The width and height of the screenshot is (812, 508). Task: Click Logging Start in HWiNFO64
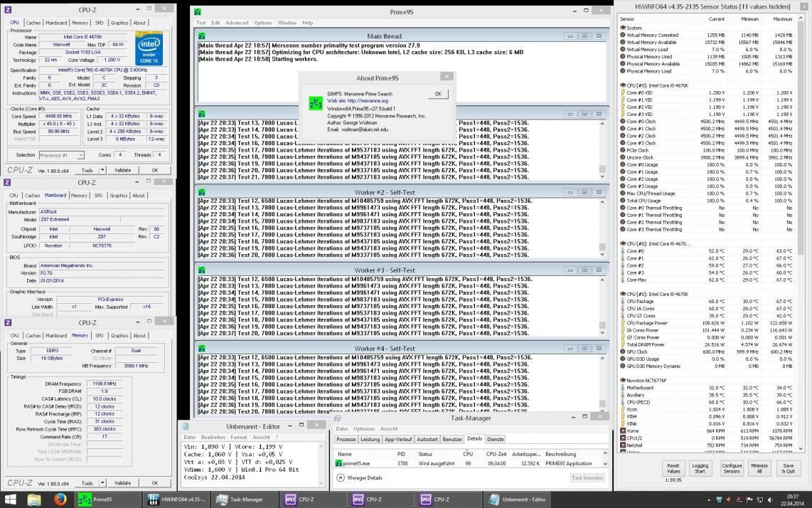pos(700,469)
